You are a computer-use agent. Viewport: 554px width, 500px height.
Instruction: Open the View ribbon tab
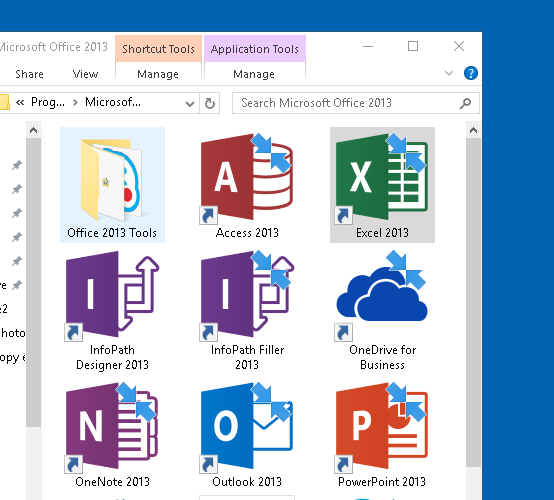click(85, 74)
